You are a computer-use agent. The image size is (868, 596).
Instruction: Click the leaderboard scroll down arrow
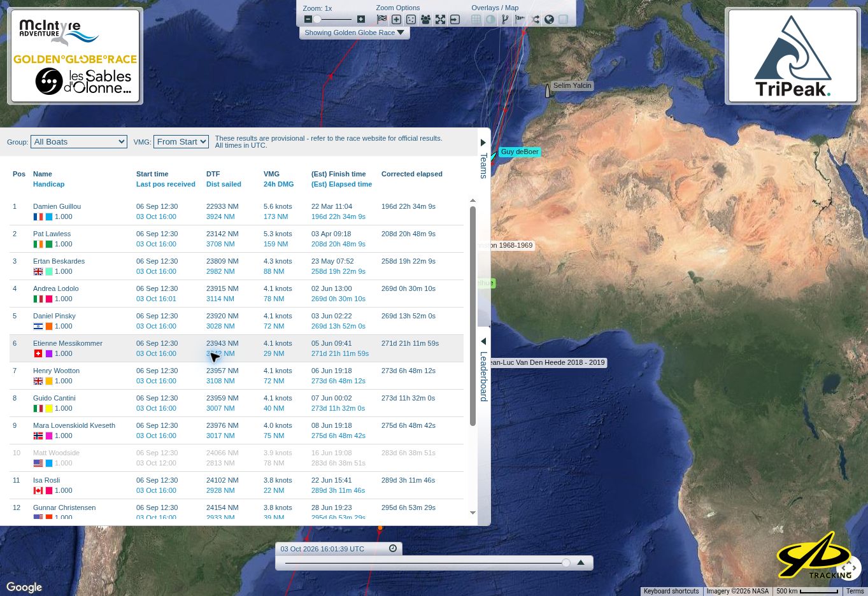473,513
